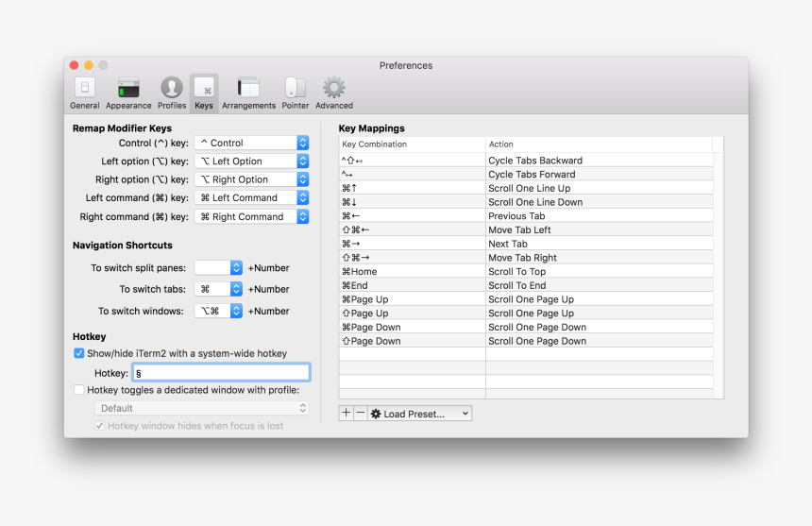
Task: Open the Load Preset menu
Action: (420, 413)
